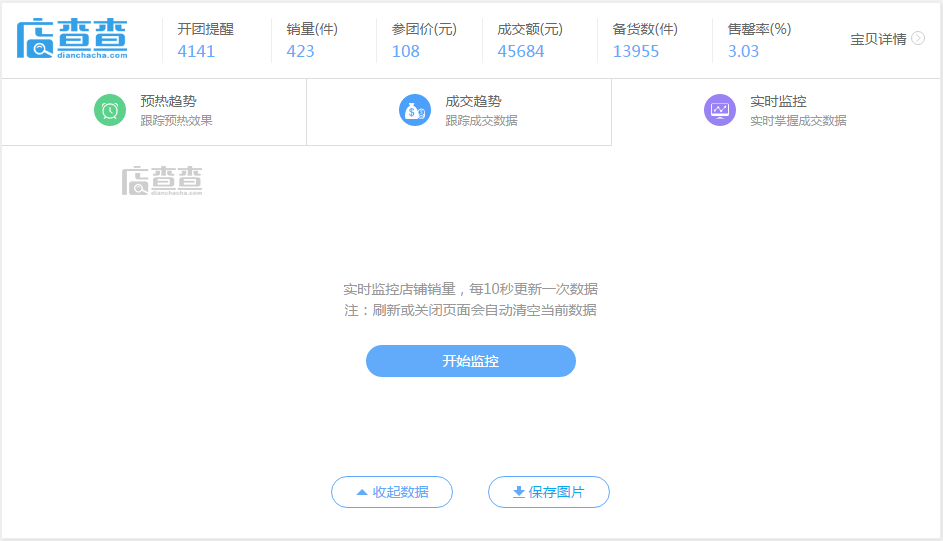The height and width of the screenshot is (541, 943).
Task: Click the blue money bag 成交趋势 icon
Action: tap(415, 111)
